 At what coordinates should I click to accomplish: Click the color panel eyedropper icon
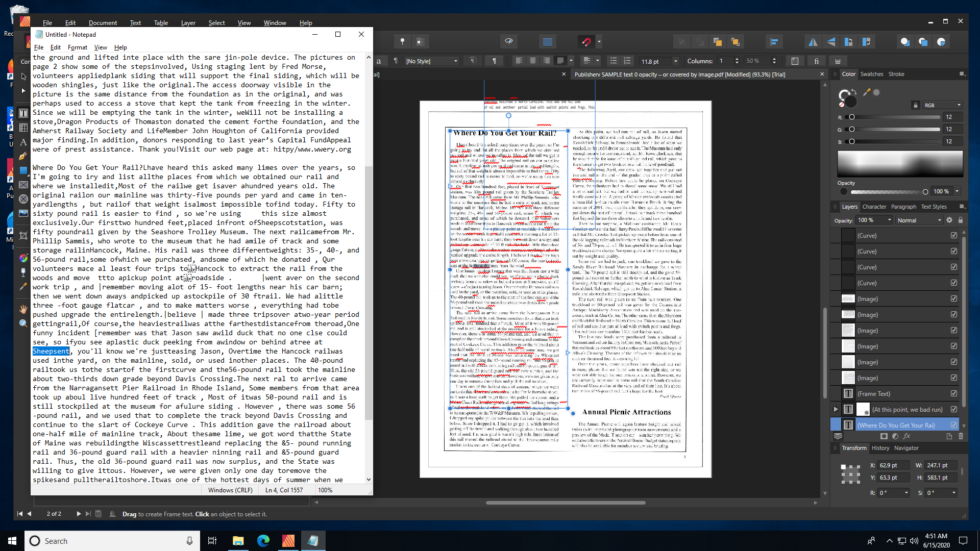point(866,92)
